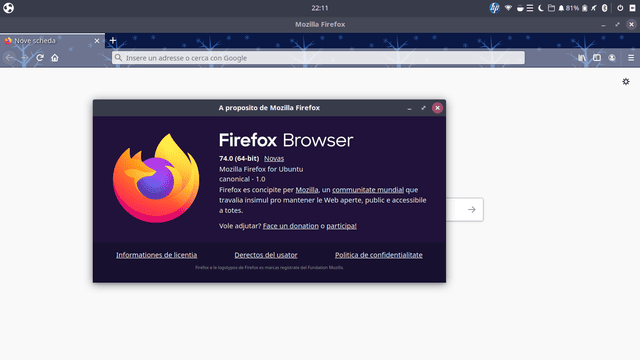The width and height of the screenshot is (640, 360).
Task: Open the Budgie menu icon in top panel
Action: (x=9, y=8)
